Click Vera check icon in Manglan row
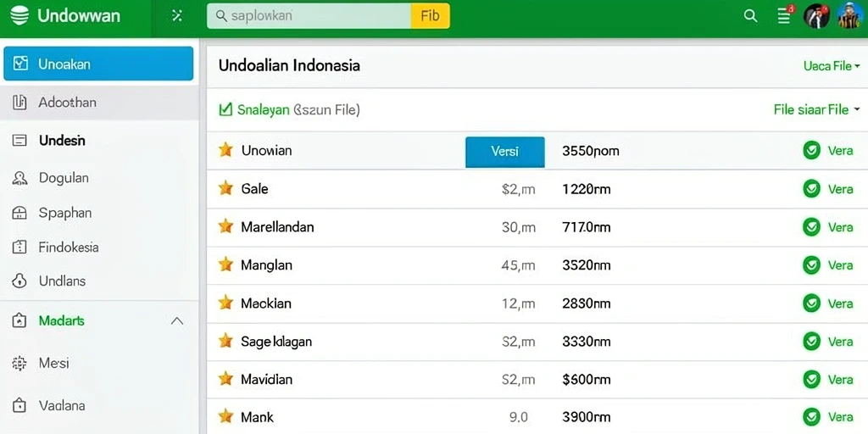Screen dimensions: 868x434 pyautogui.click(x=811, y=265)
